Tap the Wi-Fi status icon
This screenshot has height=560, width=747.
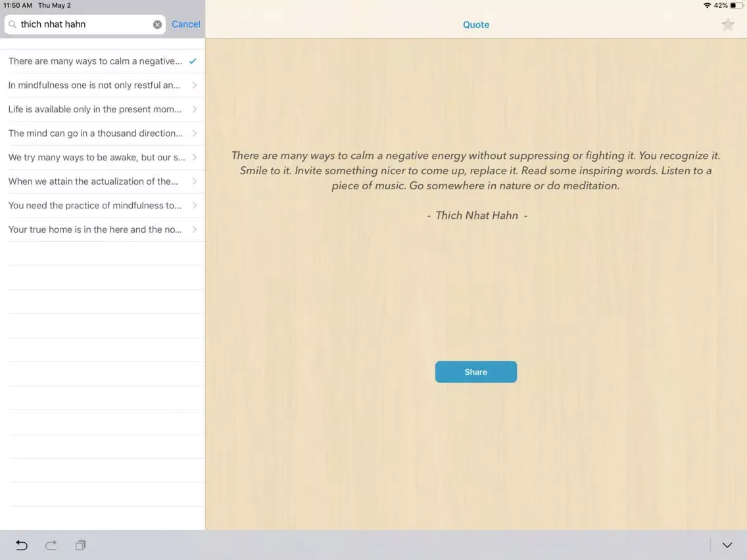pos(707,5)
